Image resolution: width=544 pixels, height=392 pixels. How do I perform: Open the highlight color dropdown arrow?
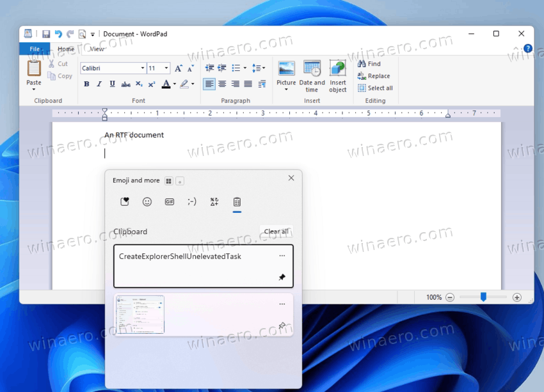(193, 84)
